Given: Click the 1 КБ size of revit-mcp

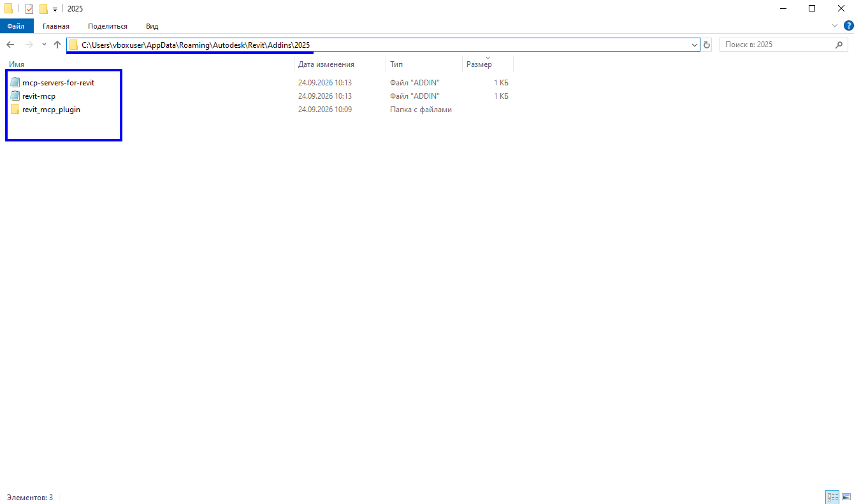Looking at the screenshot, I should (501, 96).
